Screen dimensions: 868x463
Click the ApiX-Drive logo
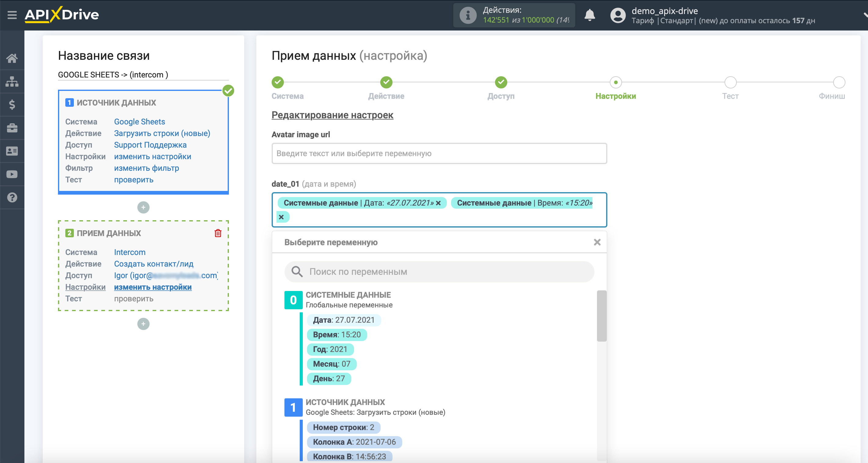pos(62,15)
